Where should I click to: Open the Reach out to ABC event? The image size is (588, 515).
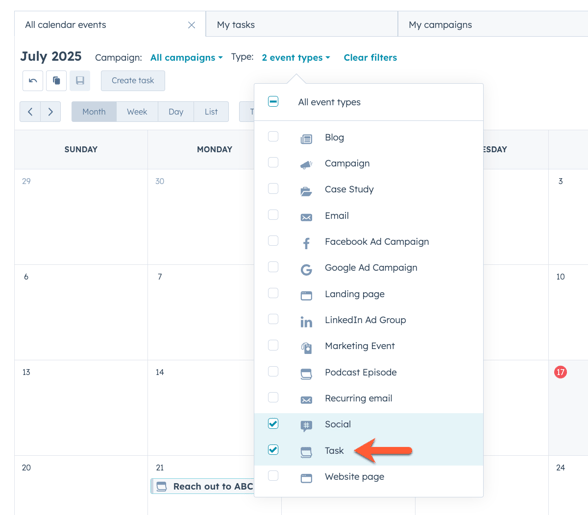(202, 486)
